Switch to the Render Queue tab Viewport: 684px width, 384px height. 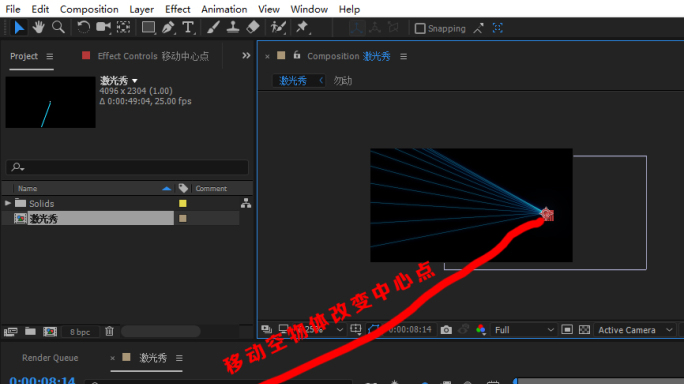click(x=50, y=358)
